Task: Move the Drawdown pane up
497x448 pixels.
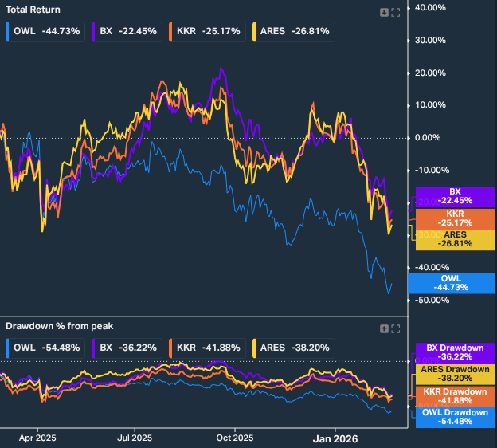Action: click(x=384, y=328)
